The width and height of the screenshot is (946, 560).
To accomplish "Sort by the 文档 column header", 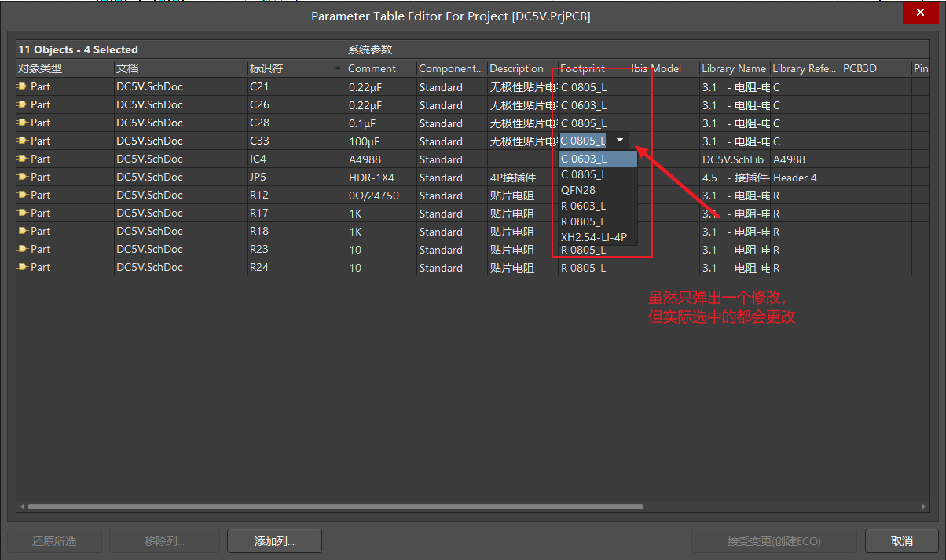I will tap(181, 68).
